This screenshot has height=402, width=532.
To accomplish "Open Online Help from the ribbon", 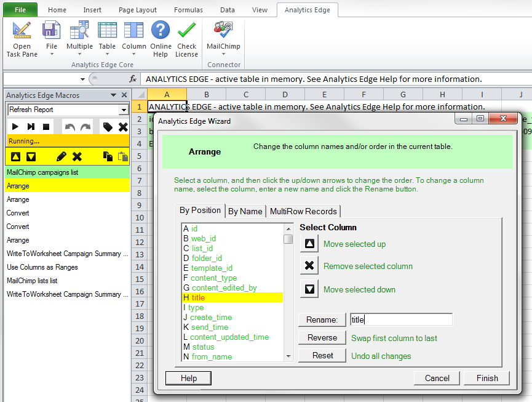I will click(161, 39).
